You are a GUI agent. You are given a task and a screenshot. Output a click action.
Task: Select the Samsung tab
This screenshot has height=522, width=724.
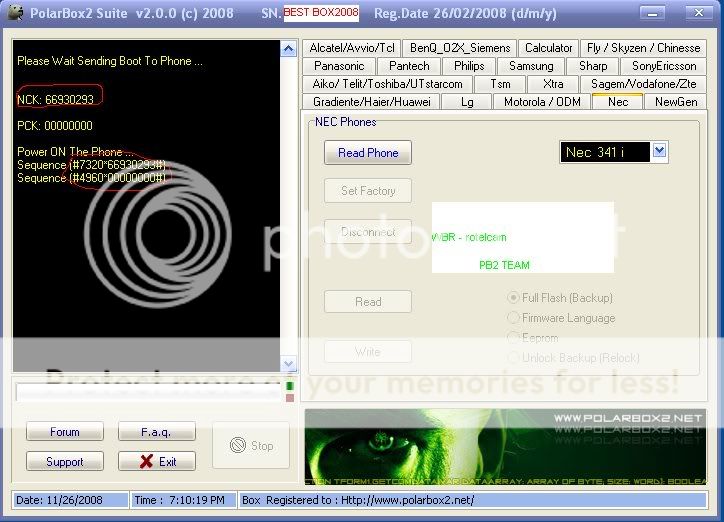[531, 66]
